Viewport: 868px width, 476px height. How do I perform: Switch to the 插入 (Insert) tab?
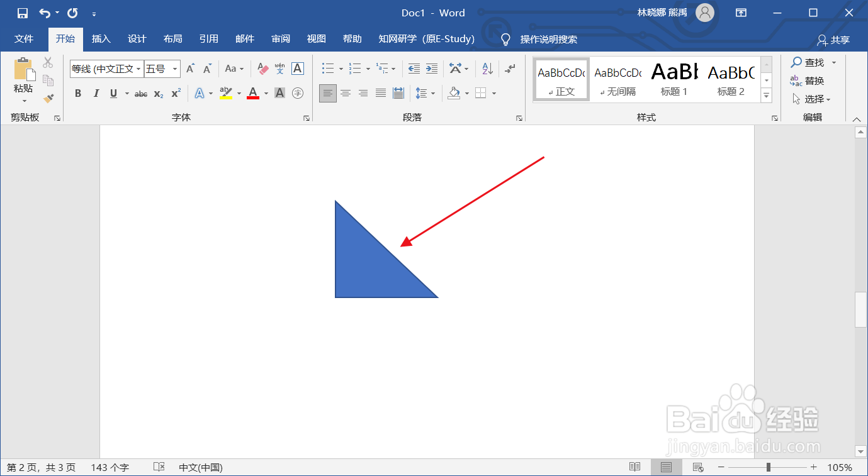pos(101,39)
